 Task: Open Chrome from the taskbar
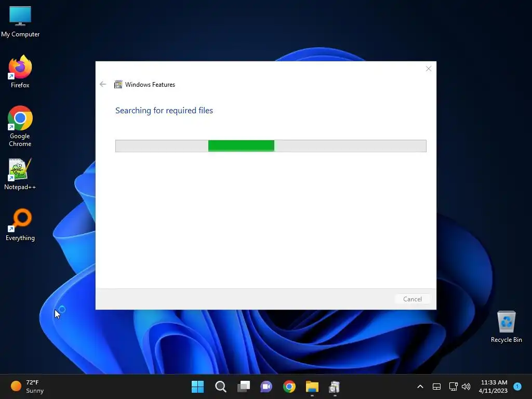pos(289,387)
